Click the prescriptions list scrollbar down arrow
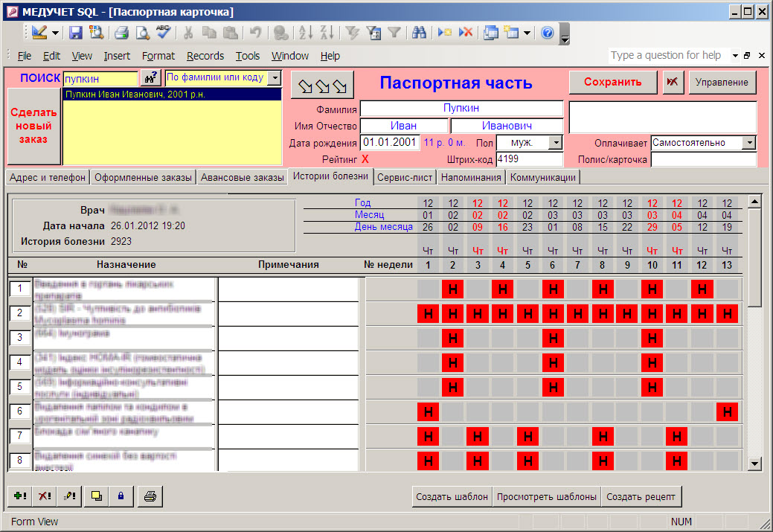 (754, 463)
